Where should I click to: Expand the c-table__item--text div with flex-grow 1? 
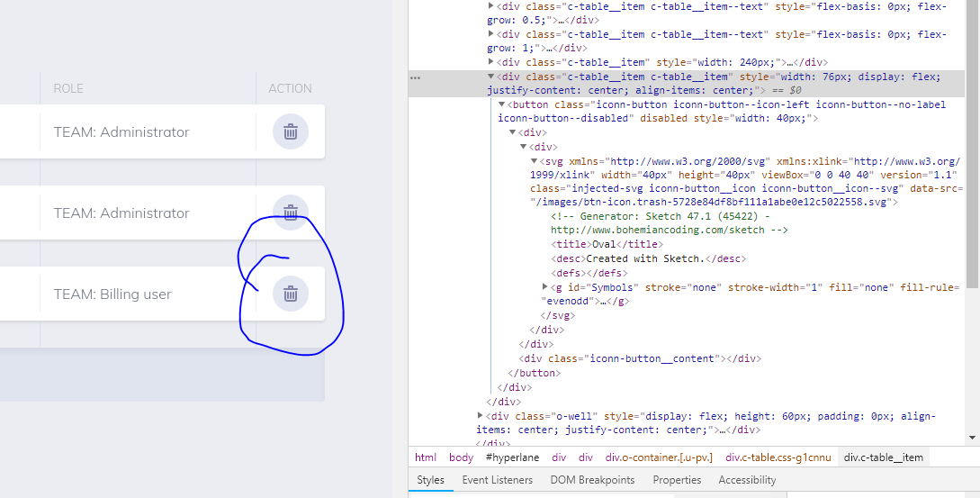tap(490, 34)
